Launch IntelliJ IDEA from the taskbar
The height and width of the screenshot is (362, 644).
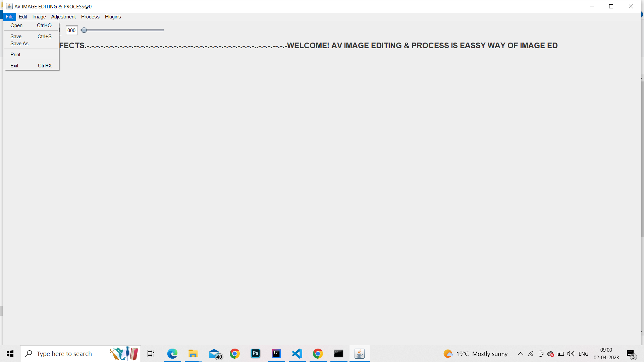(276, 353)
